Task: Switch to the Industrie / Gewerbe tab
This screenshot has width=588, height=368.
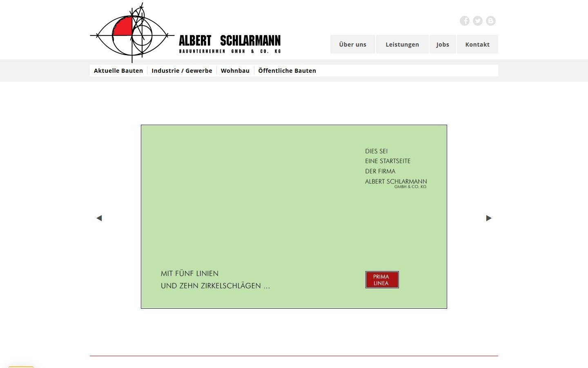Action: [182, 70]
